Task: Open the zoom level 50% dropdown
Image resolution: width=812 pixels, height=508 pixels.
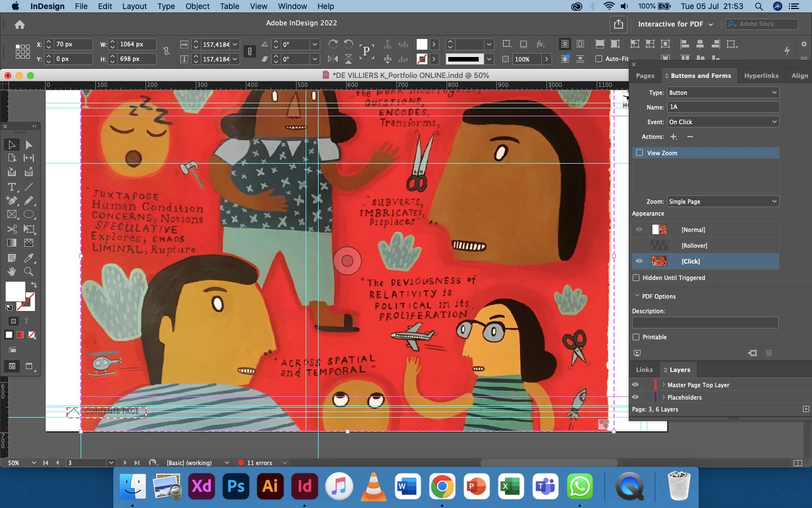Action: tap(34, 463)
